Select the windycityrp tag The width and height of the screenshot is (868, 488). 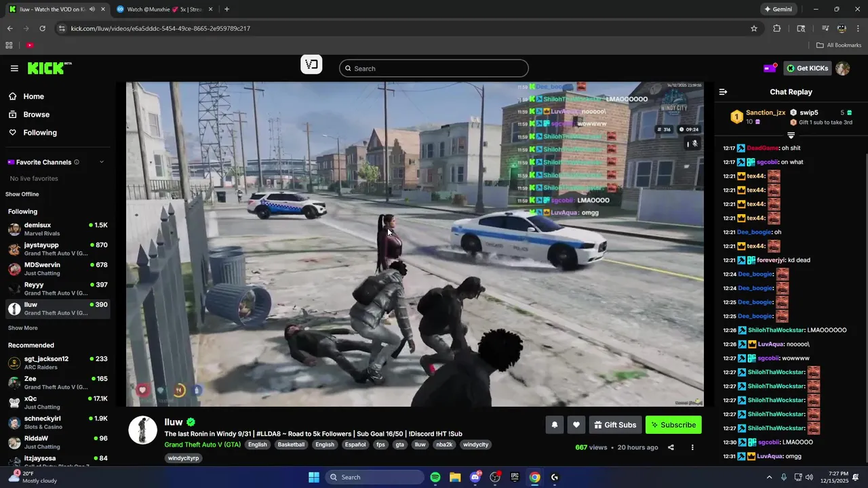184,458
